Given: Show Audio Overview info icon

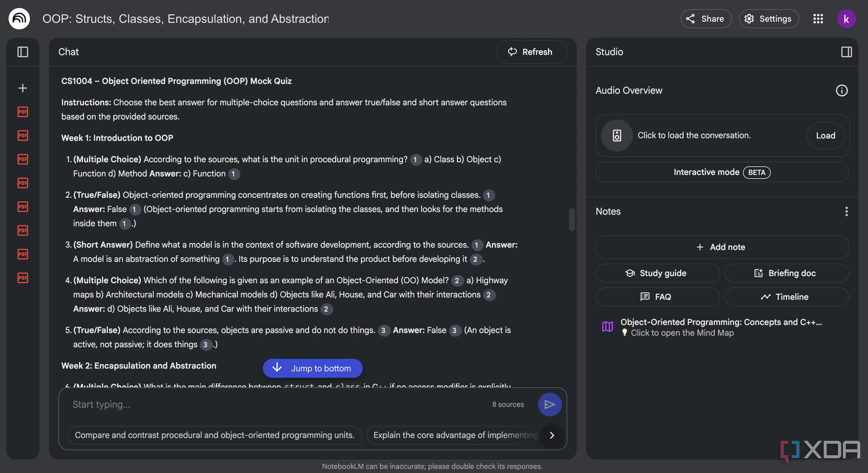Looking at the screenshot, I should pos(841,90).
